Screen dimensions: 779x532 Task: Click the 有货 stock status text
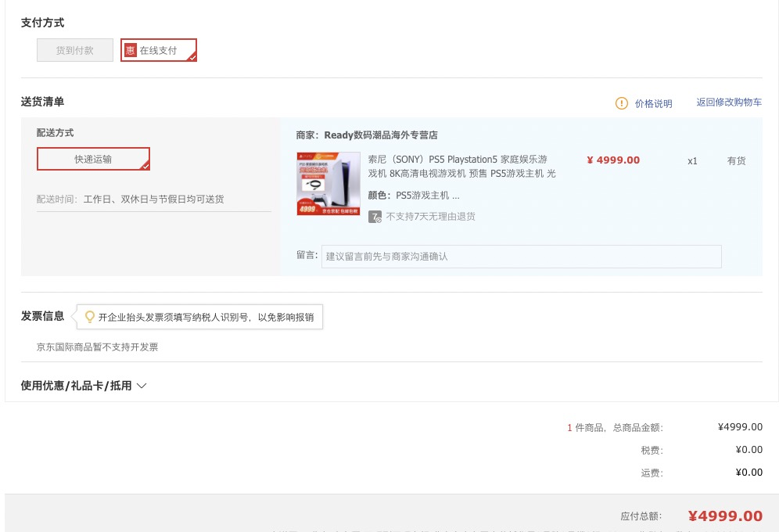[736, 161]
